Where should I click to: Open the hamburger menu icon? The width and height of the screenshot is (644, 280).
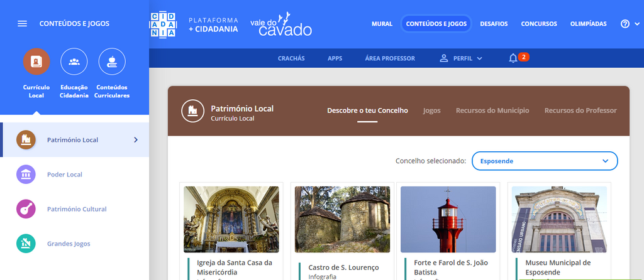[22, 24]
